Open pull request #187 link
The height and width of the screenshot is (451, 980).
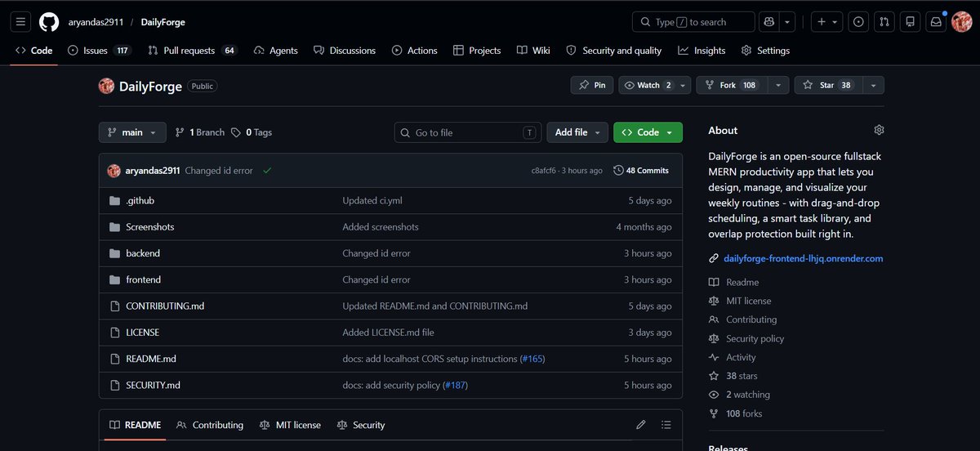point(456,385)
